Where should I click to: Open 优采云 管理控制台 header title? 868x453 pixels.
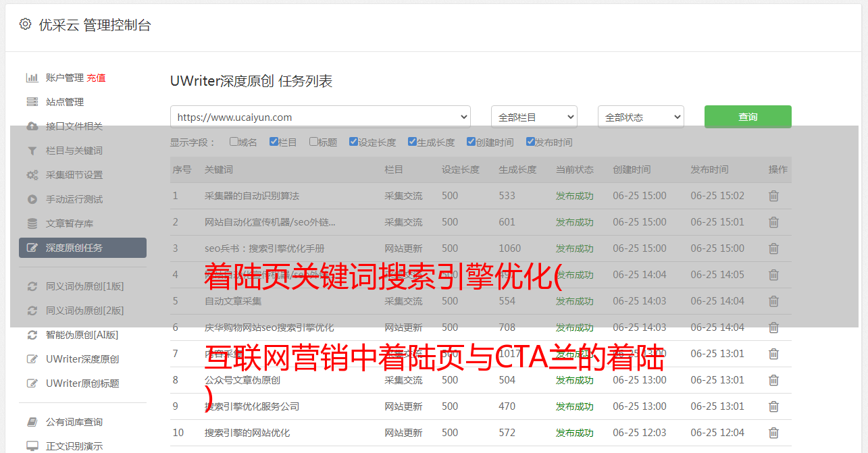(95, 25)
